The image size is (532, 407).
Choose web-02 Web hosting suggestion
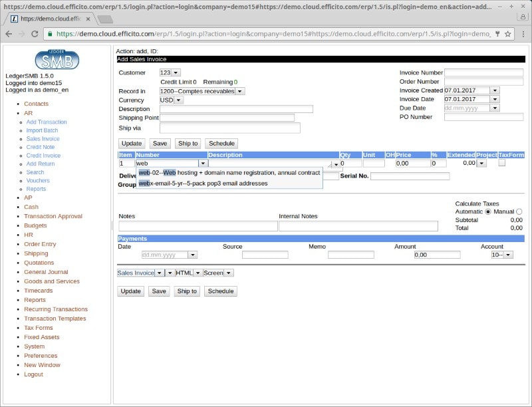tap(229, 173)
